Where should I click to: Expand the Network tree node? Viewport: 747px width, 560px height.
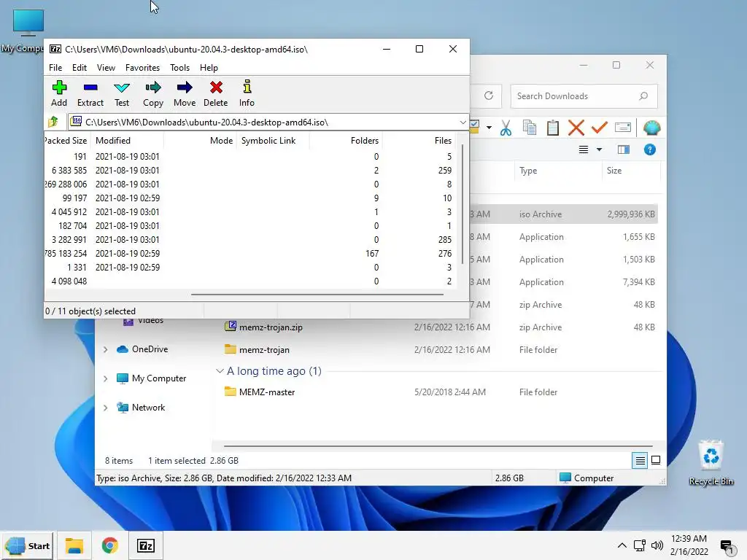(x=105, y=408)
